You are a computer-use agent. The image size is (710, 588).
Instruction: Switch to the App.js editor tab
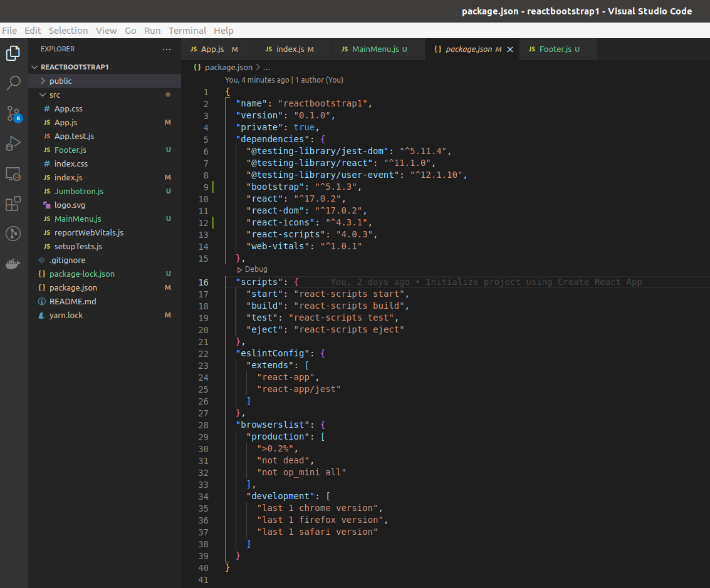218,49
